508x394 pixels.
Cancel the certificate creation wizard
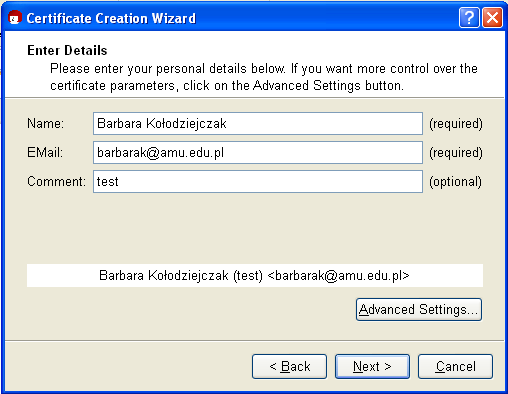pyautogui.click(x=455, y=367)
